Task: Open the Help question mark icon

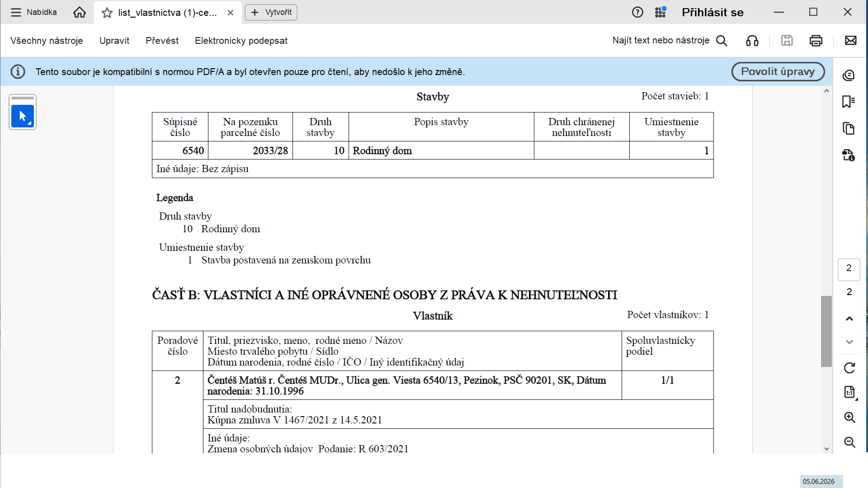Action: click(637, 12)
